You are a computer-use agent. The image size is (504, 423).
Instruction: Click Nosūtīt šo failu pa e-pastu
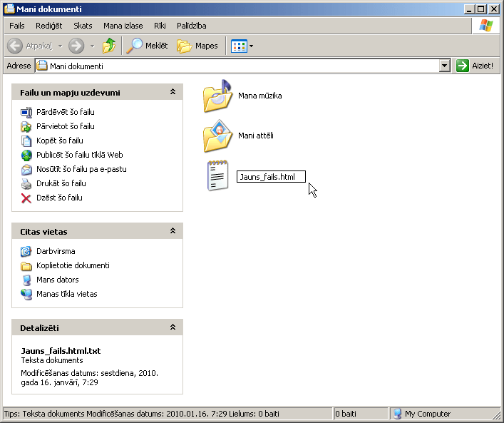[81, 169]
